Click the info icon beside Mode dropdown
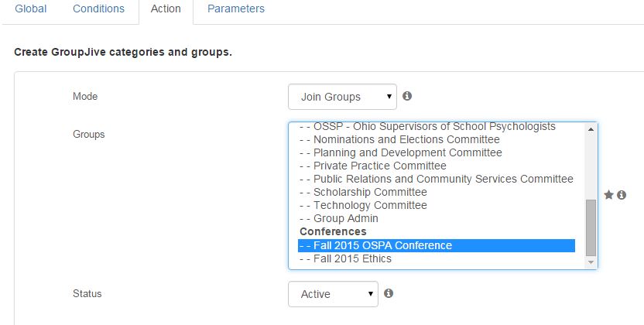This screenshot has height=325, width=644. pyautogui.click(x=407, y=96)
